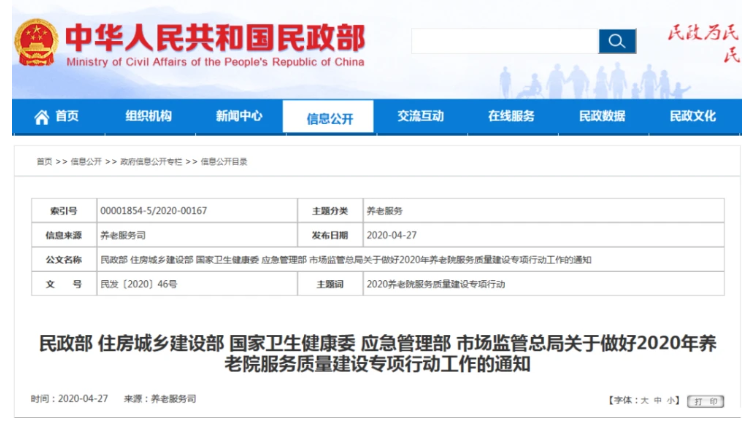This screenshot has height=433, width=756.
Task: Click into the search input field
Action: tap(504, 41)
